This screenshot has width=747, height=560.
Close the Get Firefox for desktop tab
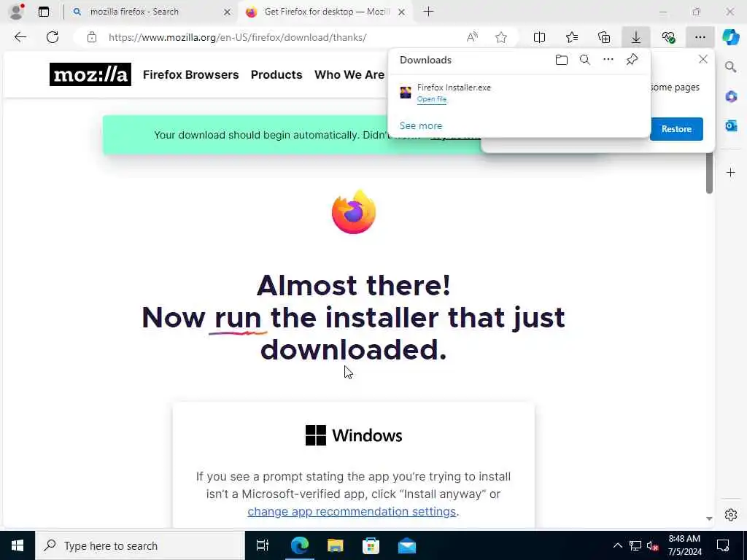coord(402,12)
